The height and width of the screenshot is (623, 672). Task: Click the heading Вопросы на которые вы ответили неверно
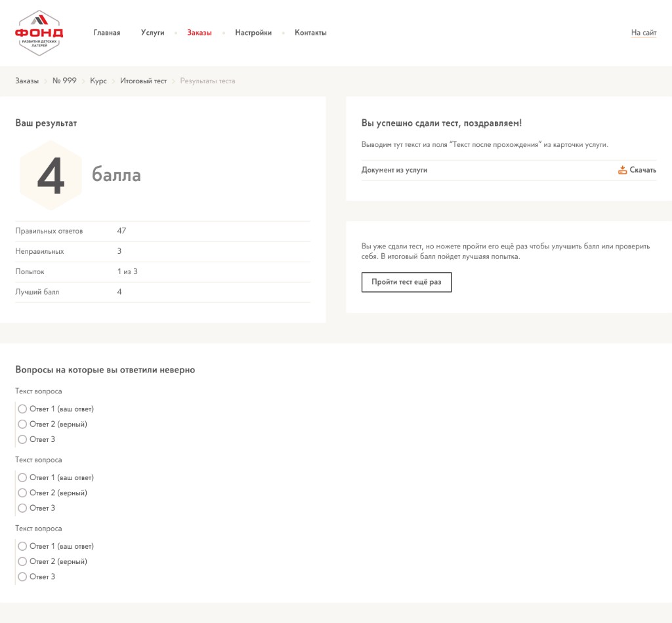pos(105,370)
